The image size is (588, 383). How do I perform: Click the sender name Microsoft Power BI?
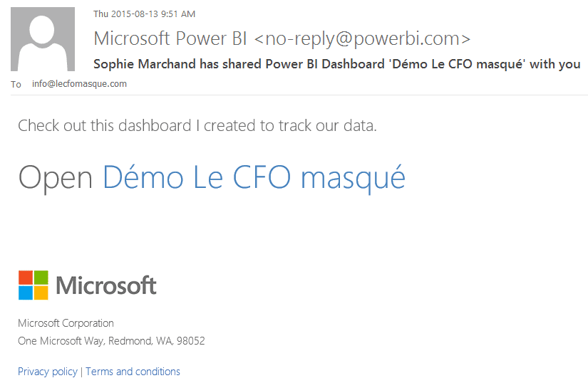point(170,38)
